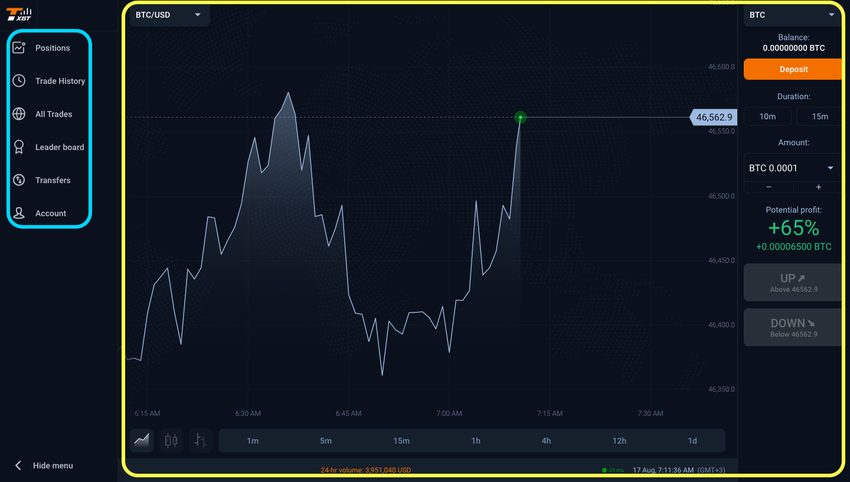This screenshot has width=850, height=482.
Task: Select the Leader board ribbon icon
Action: click(x=19, y=147)
